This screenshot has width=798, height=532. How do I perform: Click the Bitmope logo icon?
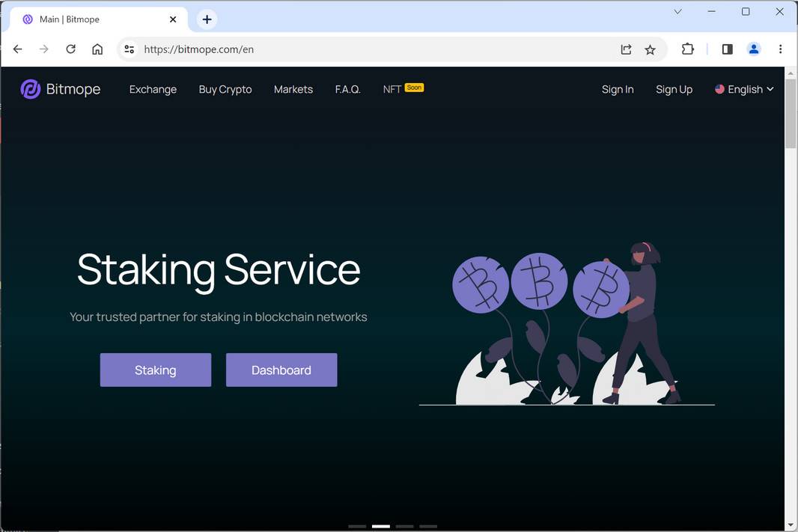click(x=29, y=88)
